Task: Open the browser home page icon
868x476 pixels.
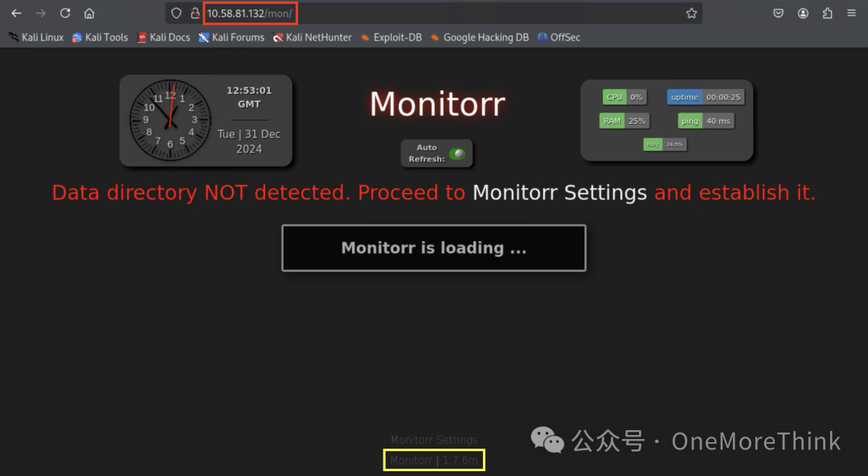Action: 89,14
